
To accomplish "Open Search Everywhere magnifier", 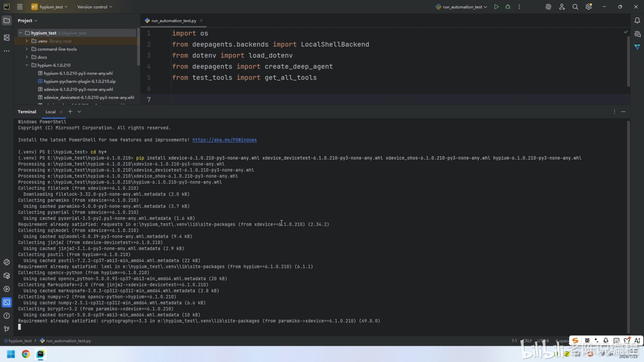I will coord(575,7).
